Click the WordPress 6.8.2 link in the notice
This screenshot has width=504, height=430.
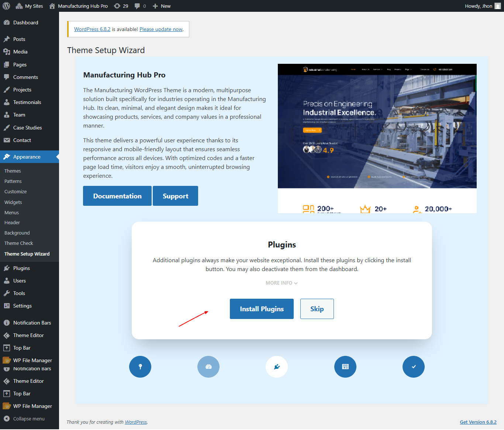92,29
